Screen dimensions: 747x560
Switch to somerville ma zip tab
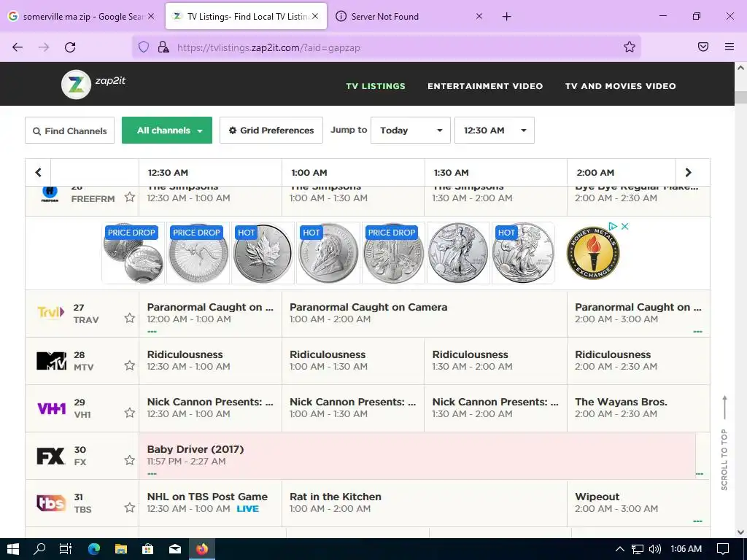pos(81,17)
